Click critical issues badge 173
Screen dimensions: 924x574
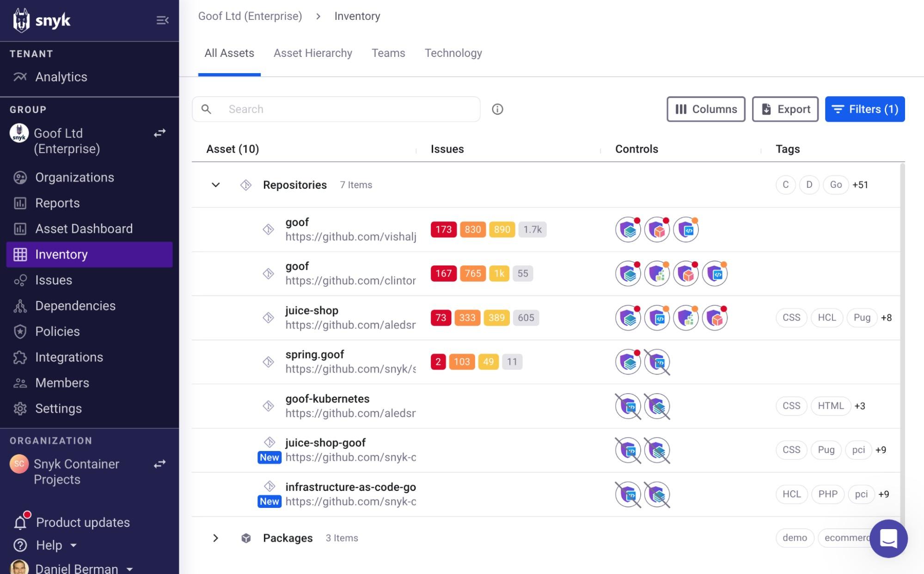(x=443, y=229)
